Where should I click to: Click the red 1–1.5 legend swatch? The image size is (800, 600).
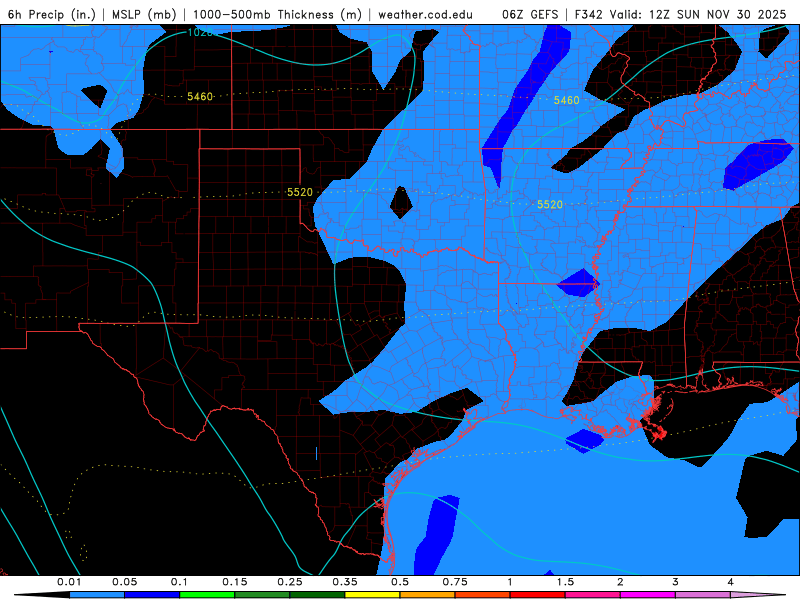pos(538,595)
